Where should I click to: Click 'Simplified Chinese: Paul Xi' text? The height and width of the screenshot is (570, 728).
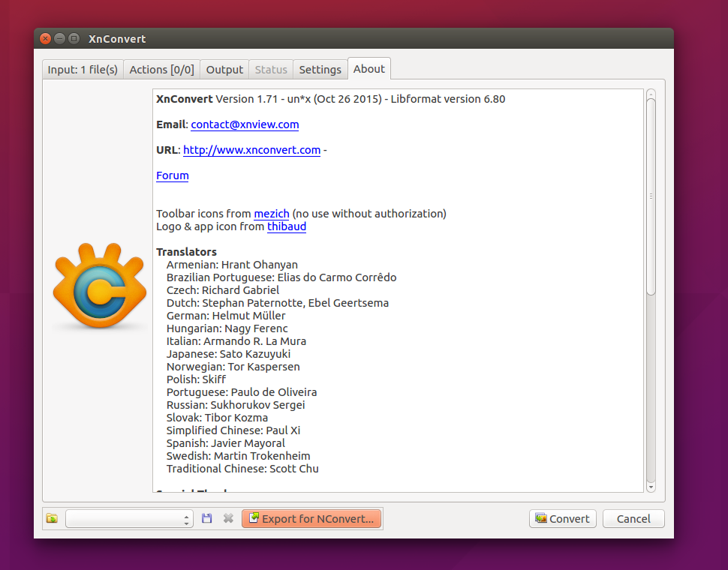point(233,430)
